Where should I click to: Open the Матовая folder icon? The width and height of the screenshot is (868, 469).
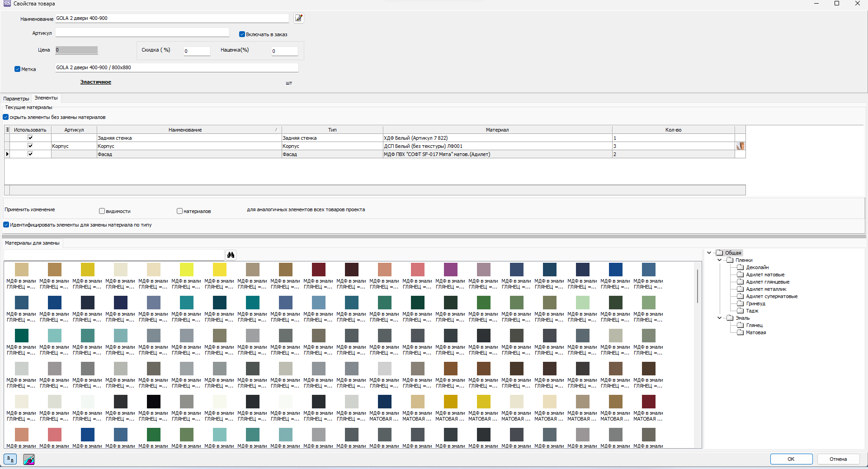coord(740,332)
